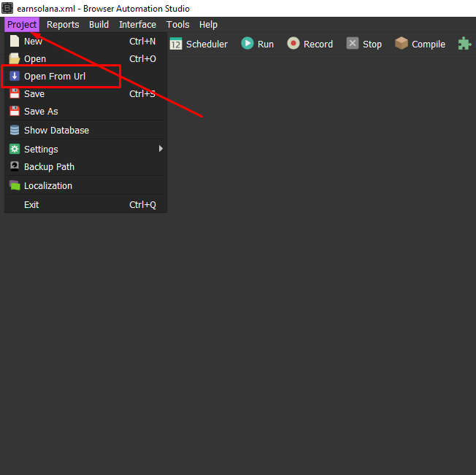The image size is (476, 475).
Task: Select the Show Database label
Action: 56,131
